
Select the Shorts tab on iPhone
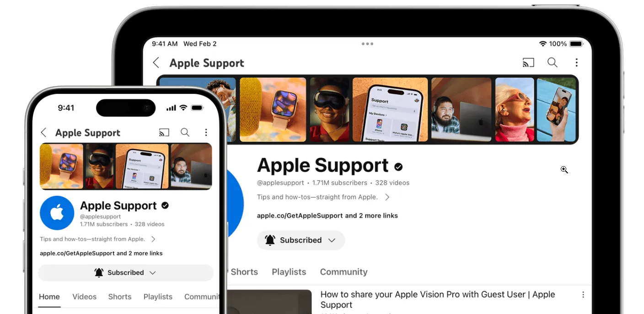(120, 297)
